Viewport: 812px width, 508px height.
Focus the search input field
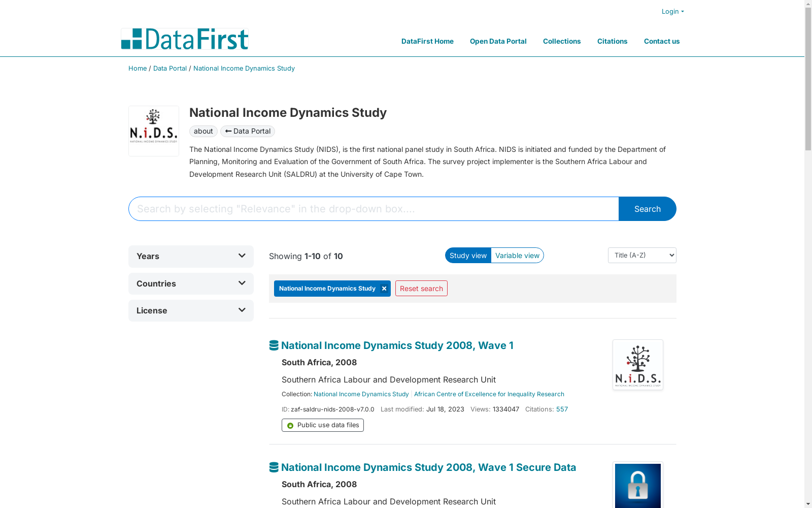[x=374, y=209]
